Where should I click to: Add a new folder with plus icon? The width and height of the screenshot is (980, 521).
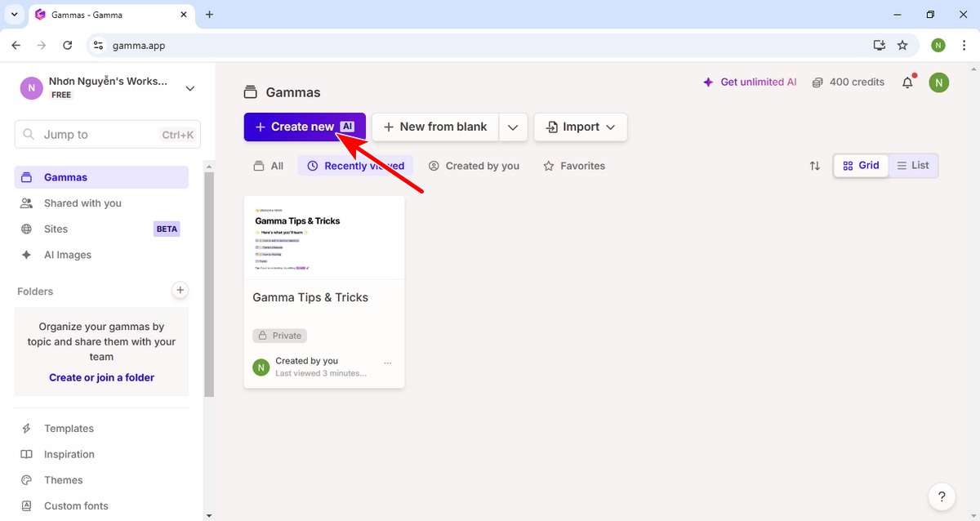180,290
